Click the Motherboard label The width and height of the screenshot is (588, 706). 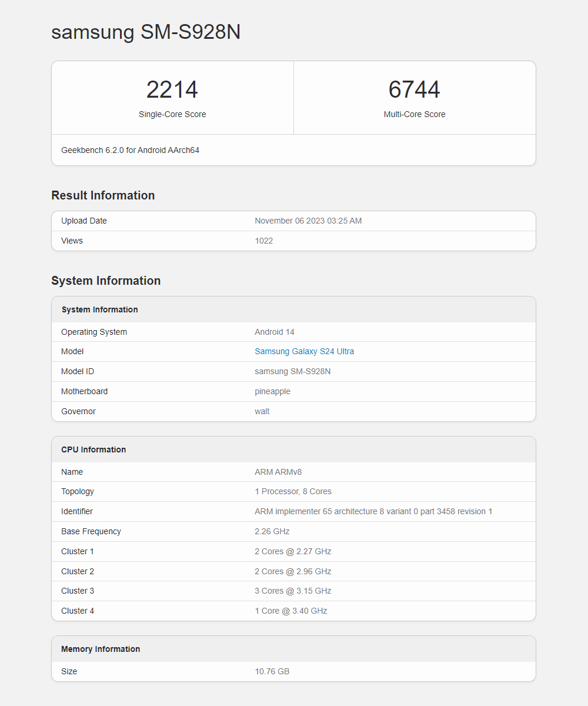tap(85, 391)
